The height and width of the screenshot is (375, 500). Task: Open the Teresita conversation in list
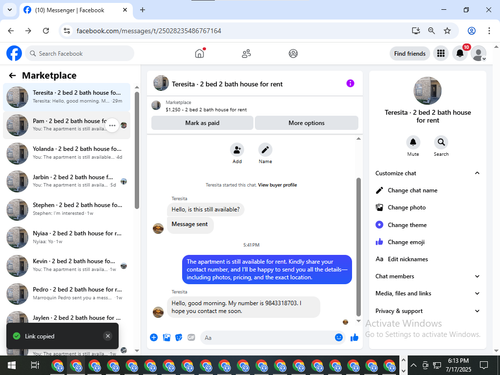tap(67, 97)
